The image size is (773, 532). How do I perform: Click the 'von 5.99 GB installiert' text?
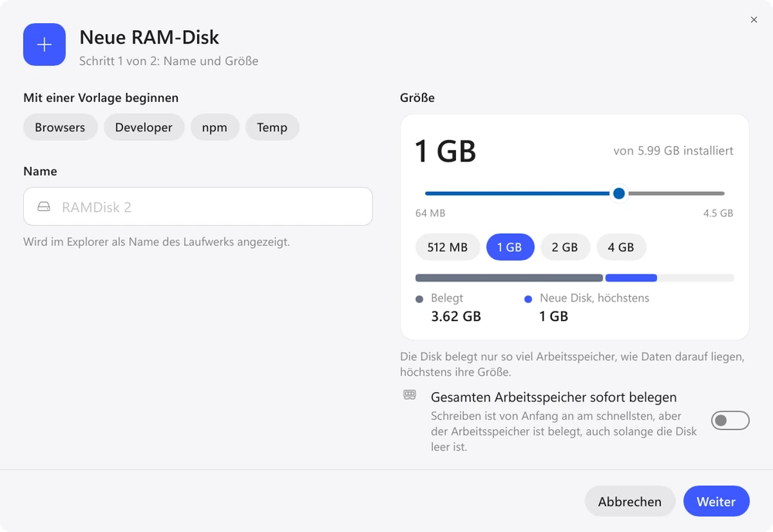tap(673, 151)
